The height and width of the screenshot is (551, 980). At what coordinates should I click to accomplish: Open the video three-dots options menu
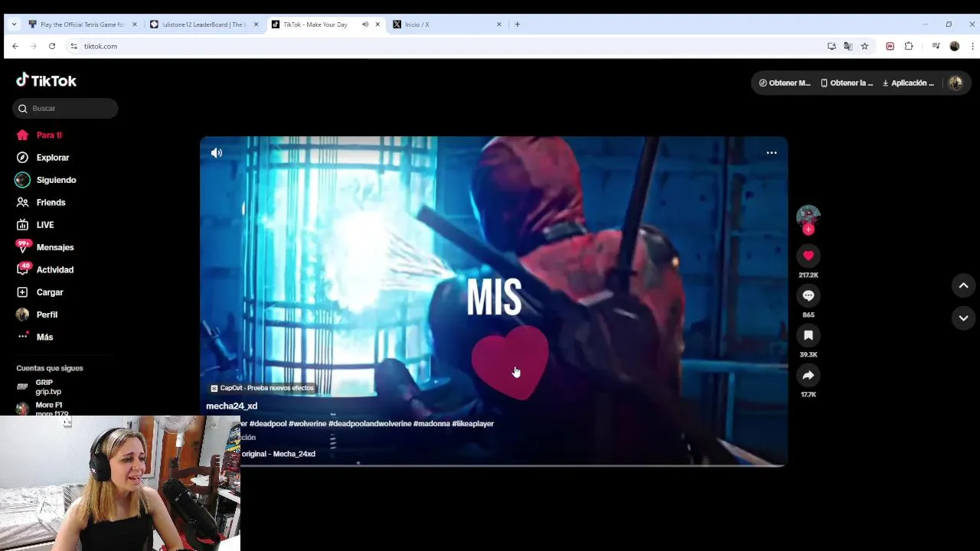click(x=772, y=153)
